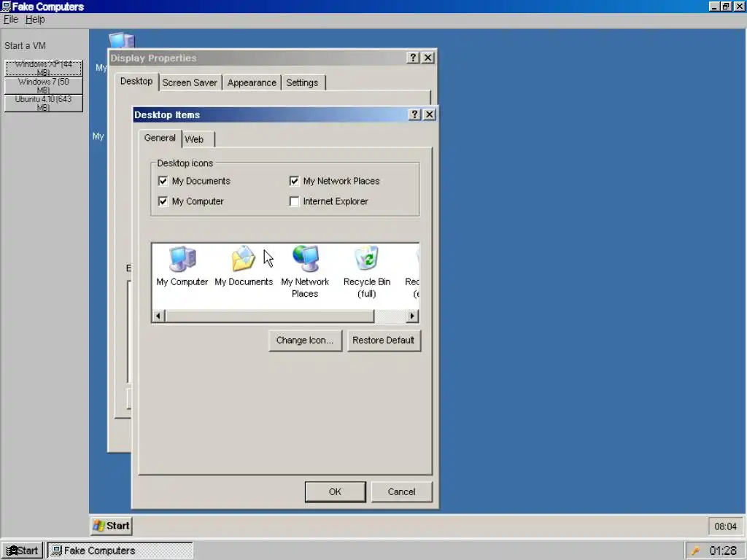The image size is (747, 560).
Task: Uncheck the My Network Places checkbox
Action: coord(295,181)
